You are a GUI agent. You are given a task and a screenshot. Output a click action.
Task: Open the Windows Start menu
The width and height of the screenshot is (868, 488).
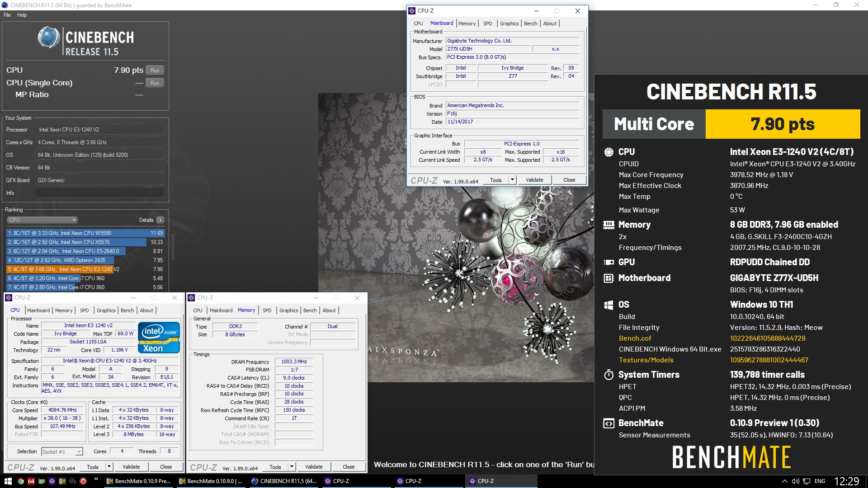(8, 481)
